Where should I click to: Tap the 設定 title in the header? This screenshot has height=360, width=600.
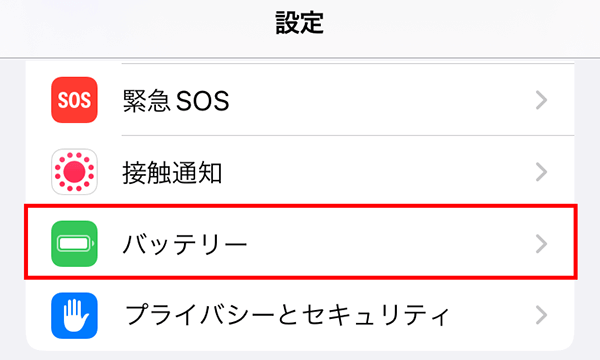tap(300, 23)
